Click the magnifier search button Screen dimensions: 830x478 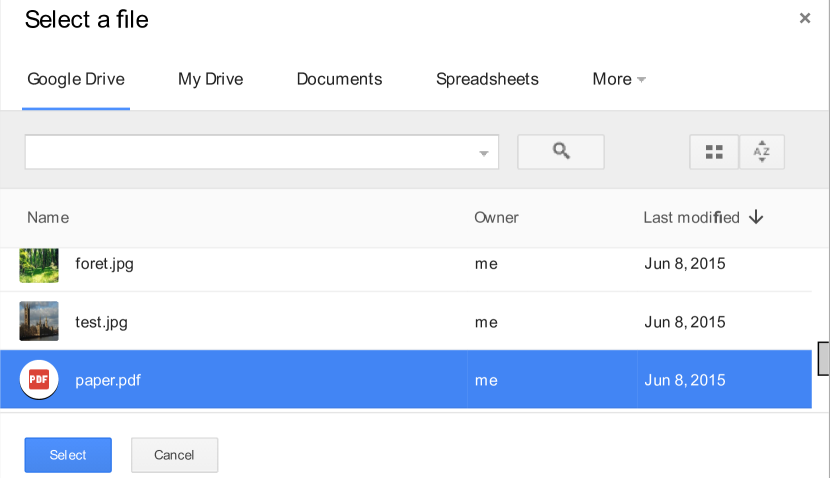click(560, 152)
